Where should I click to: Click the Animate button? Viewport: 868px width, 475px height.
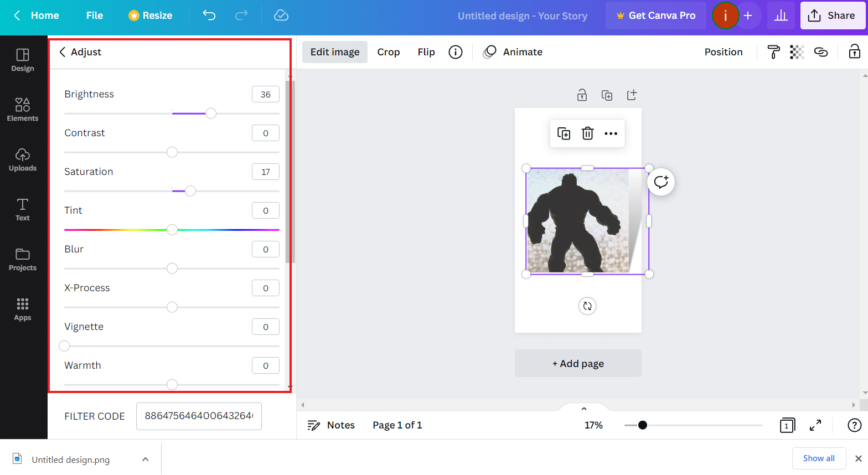click(x=513, y=52)
